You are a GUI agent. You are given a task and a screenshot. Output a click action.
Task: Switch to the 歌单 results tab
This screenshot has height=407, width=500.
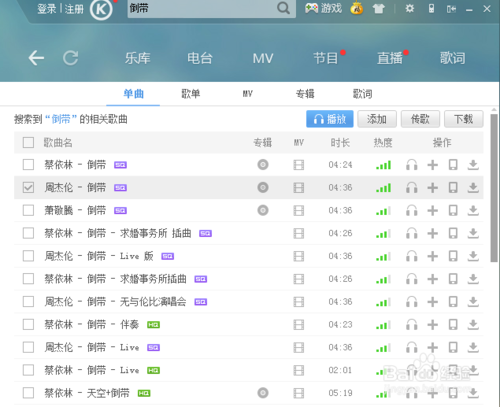pos(191,94)
